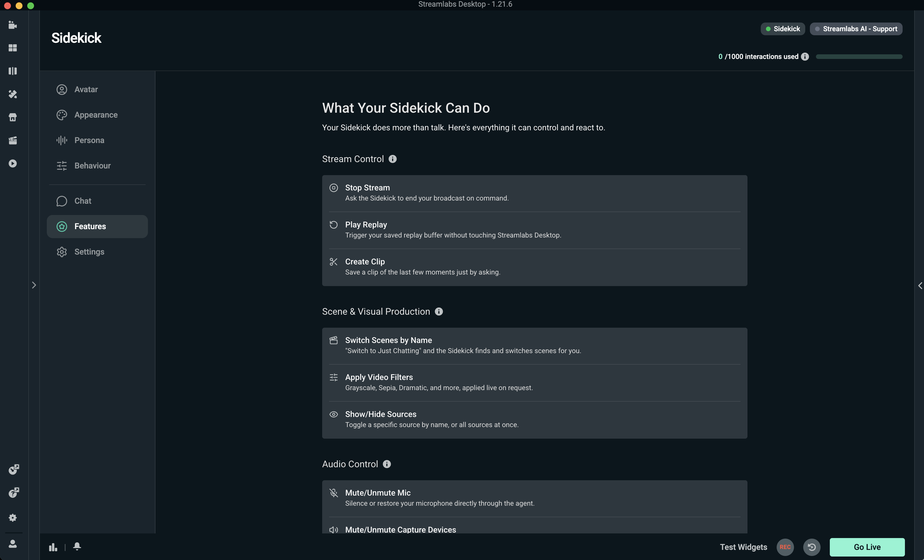Open the Themes paintbrush icon
924x560 pixels.
[13, 94]
